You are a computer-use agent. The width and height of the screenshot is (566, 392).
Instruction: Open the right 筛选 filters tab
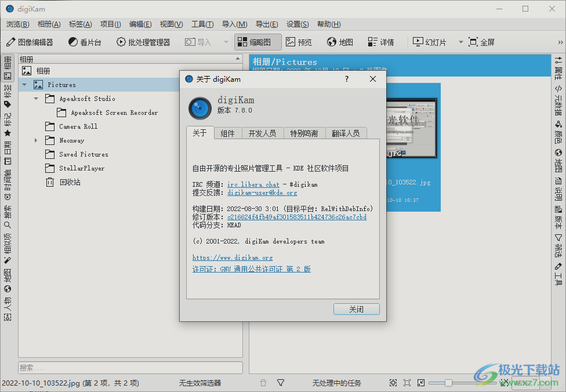pyautogui.click(x=558, y=245)
